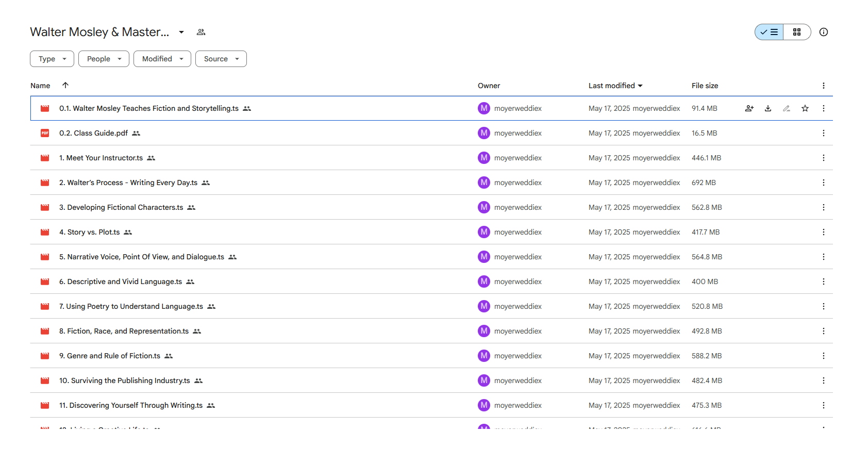Screen dimensions: 868x464
Task: Click File size column header
Action: (705, 86)
